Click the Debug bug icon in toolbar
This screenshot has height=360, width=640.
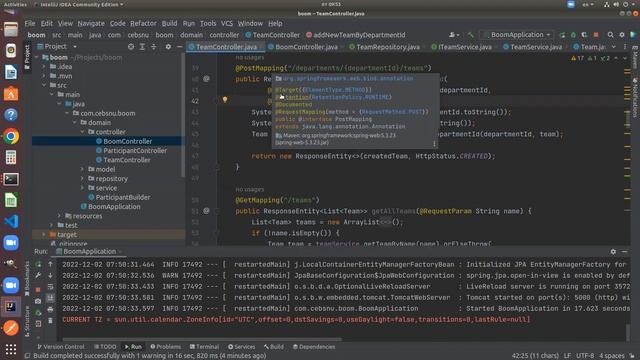click(573, 35)
